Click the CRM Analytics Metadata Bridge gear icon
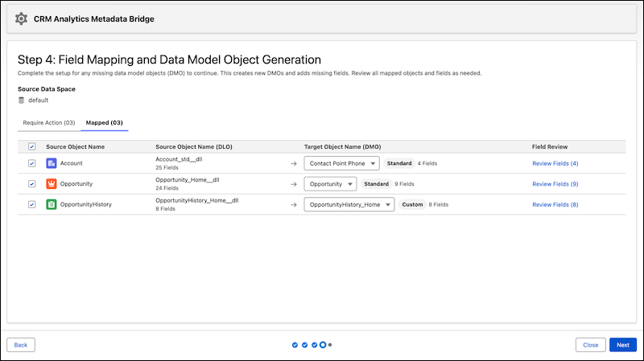The image size is (644, 361). [x=22, y=18]
